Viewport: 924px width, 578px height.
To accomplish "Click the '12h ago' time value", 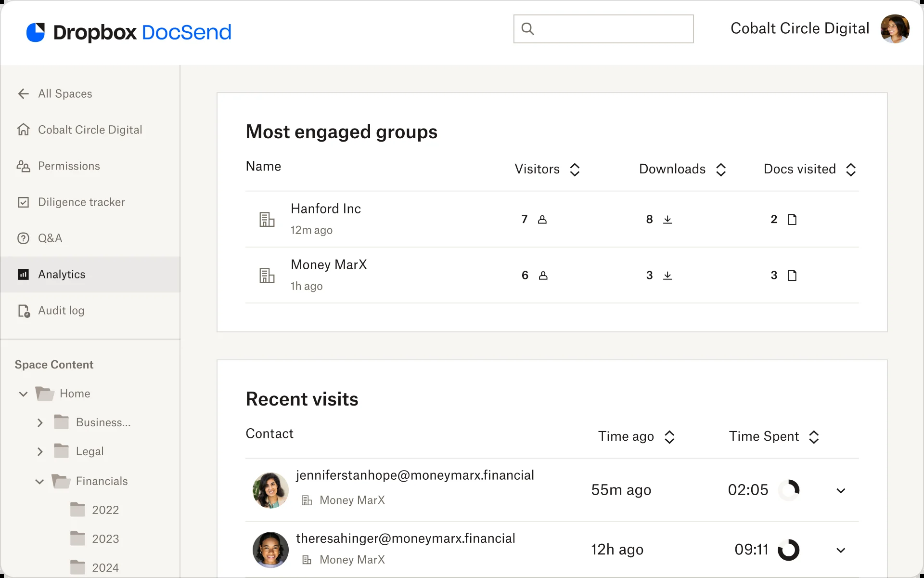I will [x=617, y=550].
